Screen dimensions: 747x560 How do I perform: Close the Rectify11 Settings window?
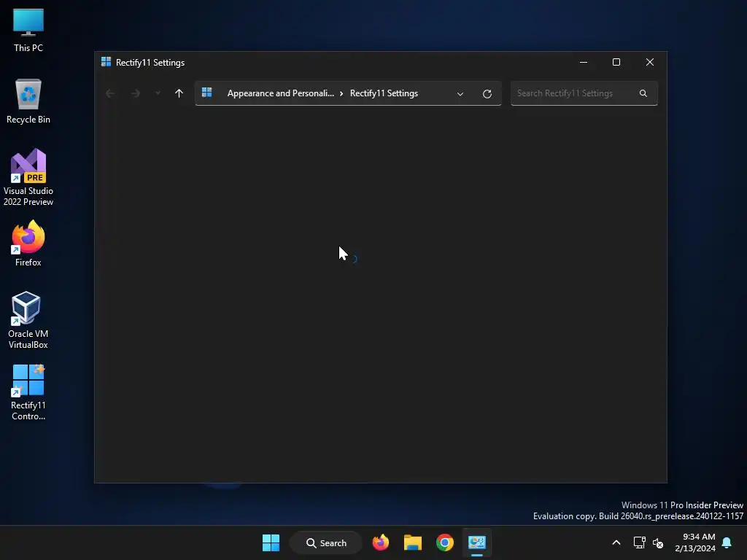[649, 63]
